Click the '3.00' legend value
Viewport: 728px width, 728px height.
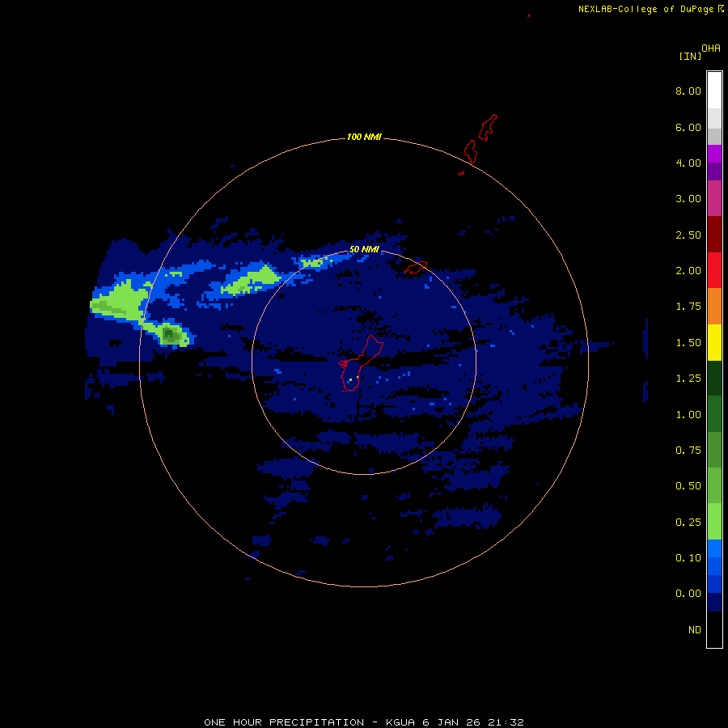click(x=688, y=199)
